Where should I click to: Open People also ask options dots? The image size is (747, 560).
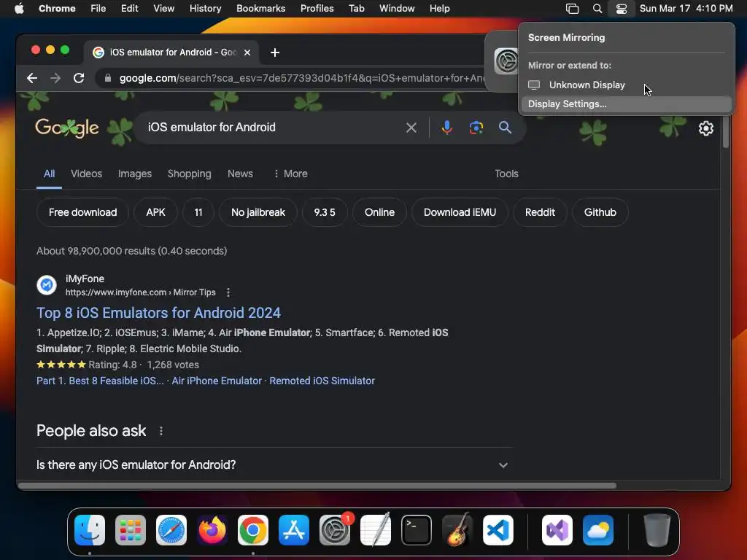click(x=161, y=431)
